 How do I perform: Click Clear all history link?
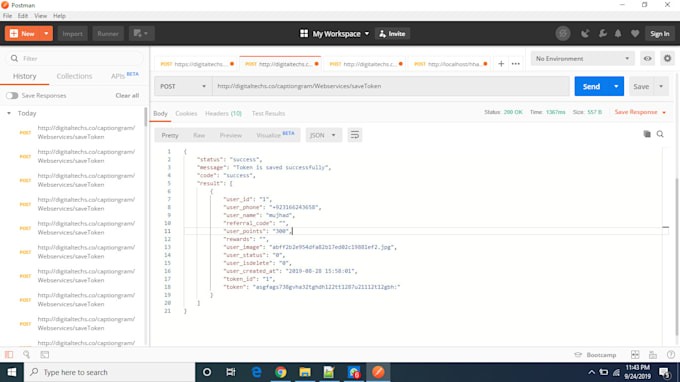tap(127, 95)
